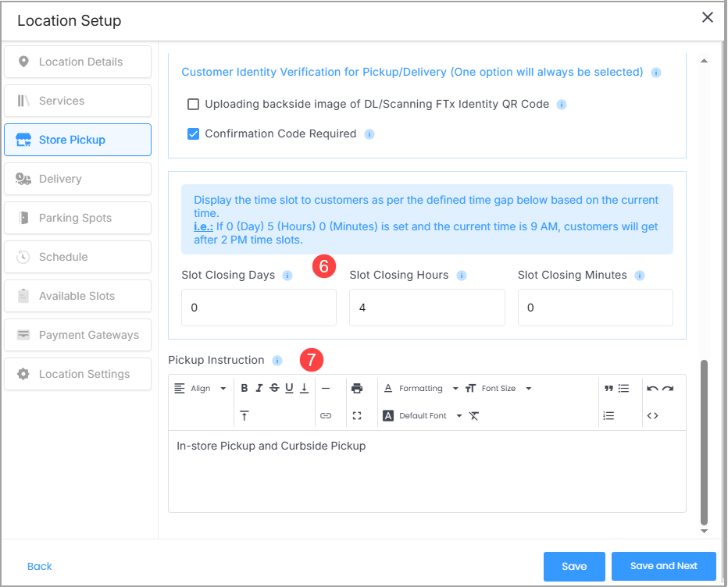Click the Slot Closing Minutes field
The image size is (728, 587).
click(595, 308)
